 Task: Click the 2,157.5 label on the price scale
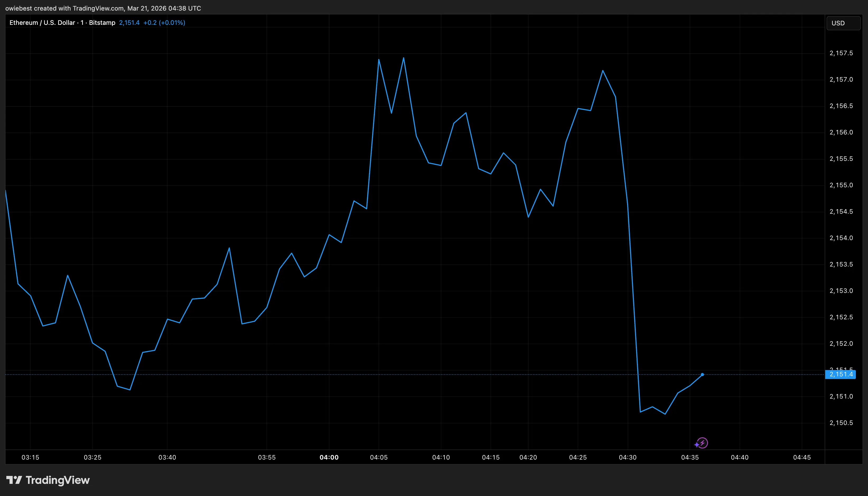[x=841, y=53]
